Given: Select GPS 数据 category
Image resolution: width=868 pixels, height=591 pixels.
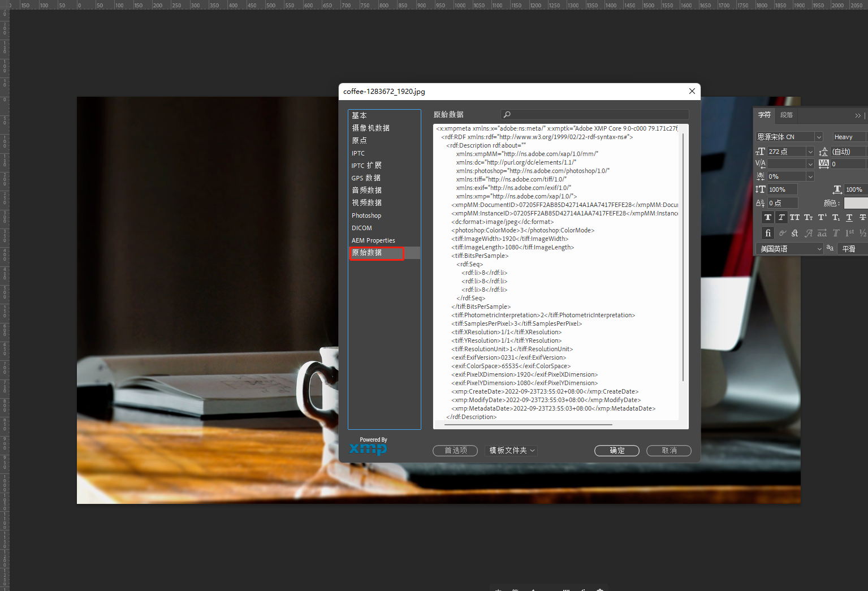Looking at the screenshot, I should 384,178.
